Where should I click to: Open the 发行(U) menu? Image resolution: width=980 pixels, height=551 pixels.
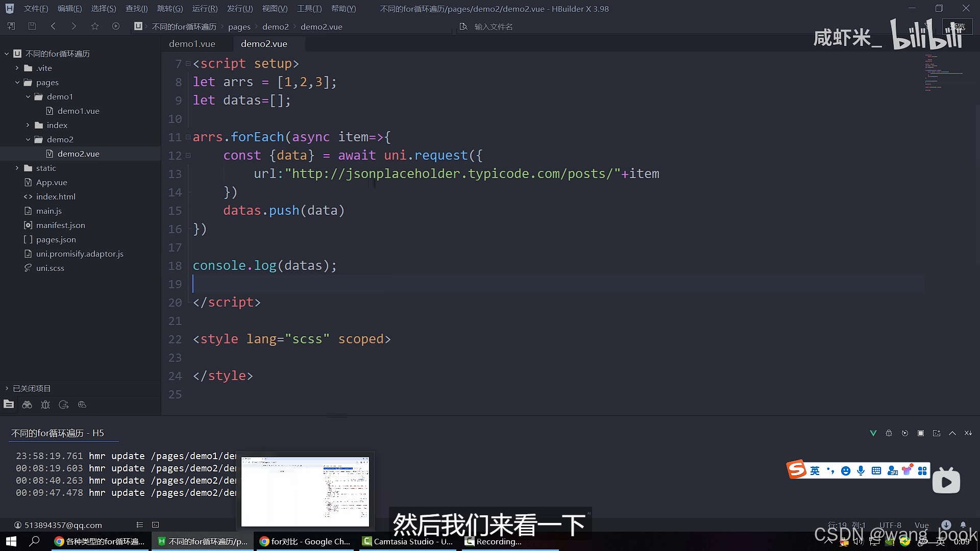[240, 9]
